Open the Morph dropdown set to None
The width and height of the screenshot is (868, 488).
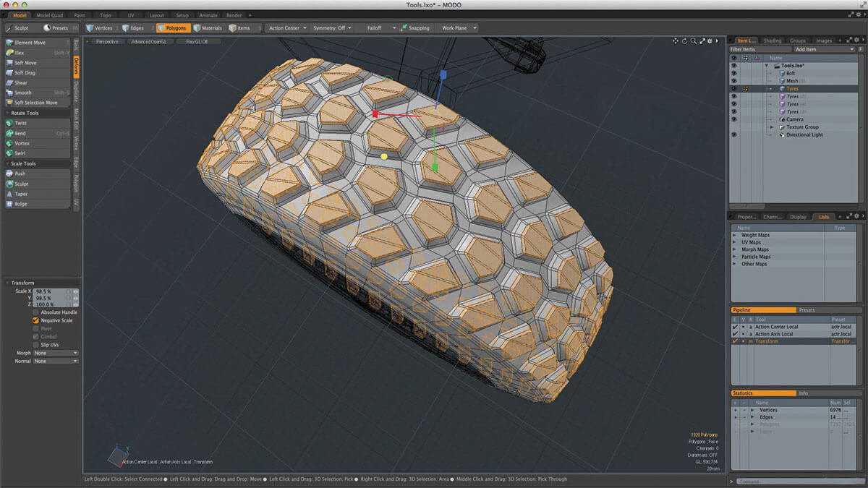pos(54,353)
